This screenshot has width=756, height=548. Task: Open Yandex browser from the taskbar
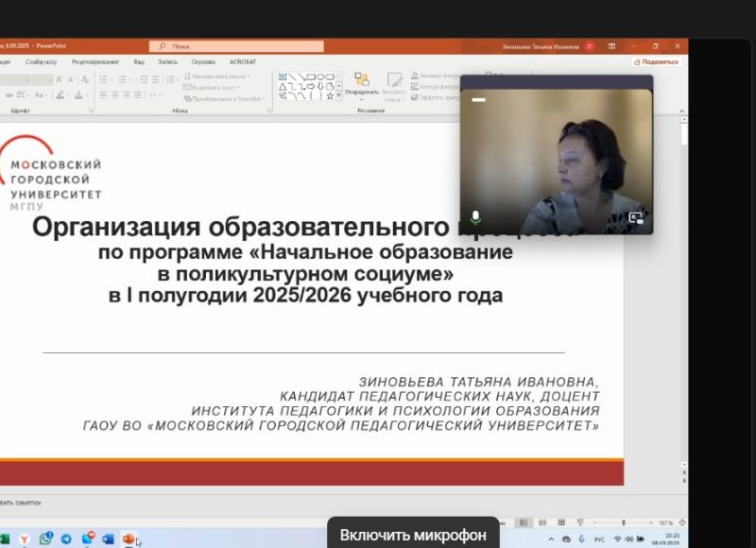[26, 539]
